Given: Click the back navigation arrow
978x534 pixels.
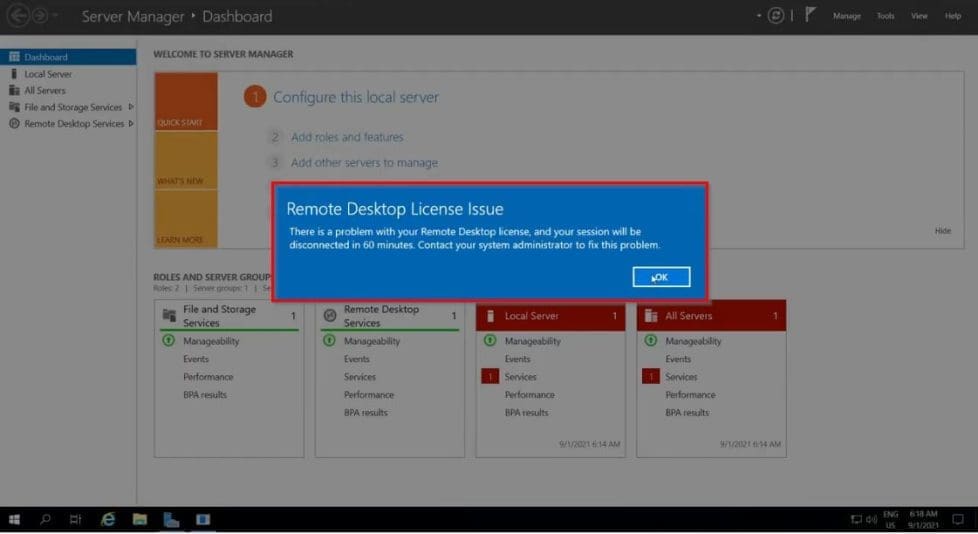Looking at the screenshot, I should click(x=17, y=16).
